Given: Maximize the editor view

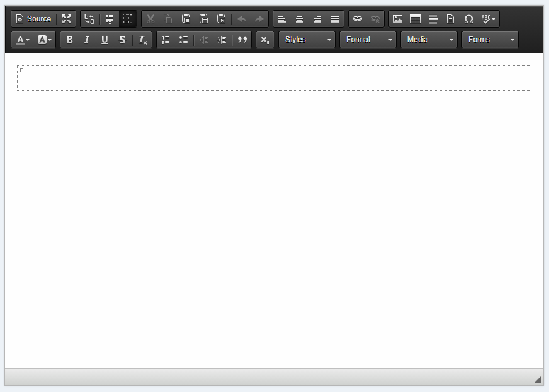Looking at the screenshot, I should coord(66,18).
